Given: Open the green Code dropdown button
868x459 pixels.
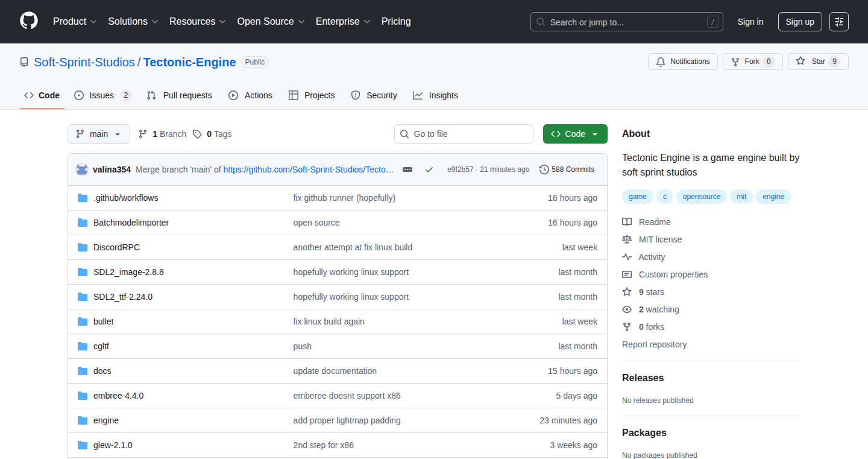Looking at the screenshot, I should pos(575,134).
